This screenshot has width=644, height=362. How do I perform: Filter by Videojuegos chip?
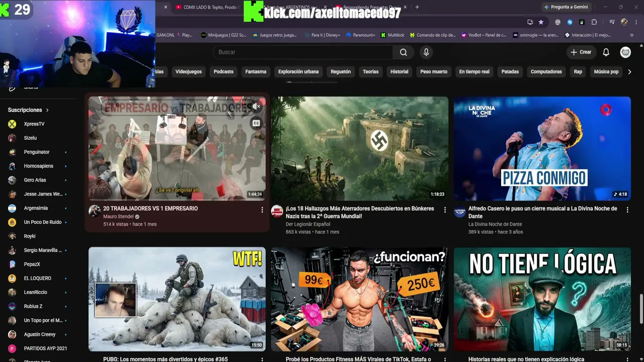pos(189,72)
